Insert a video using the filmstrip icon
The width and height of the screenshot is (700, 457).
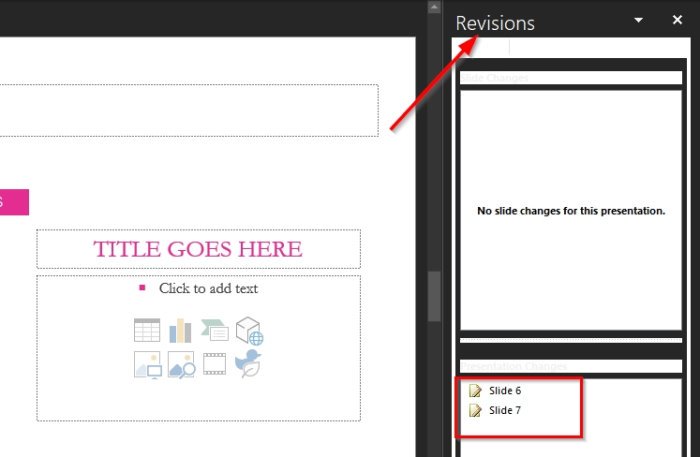(x=215, y=364)
